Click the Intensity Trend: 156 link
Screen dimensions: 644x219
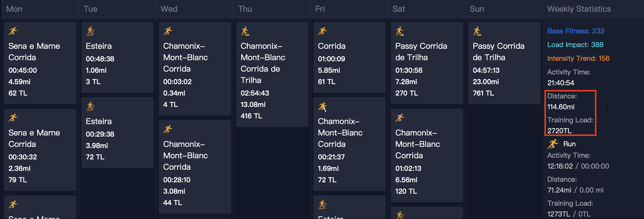tap(578, 58)
